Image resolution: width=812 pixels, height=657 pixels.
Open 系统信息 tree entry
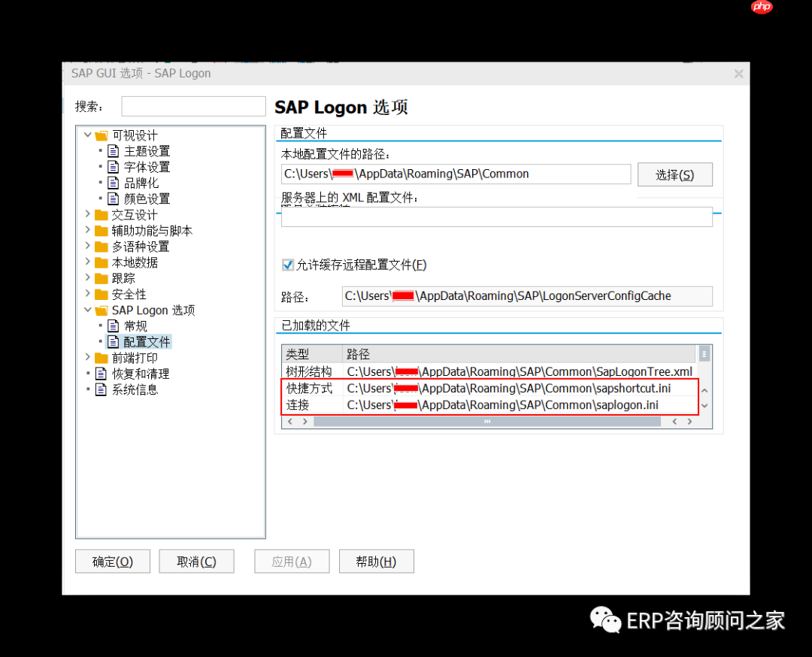pyautogui.click(x=135, y=389)
